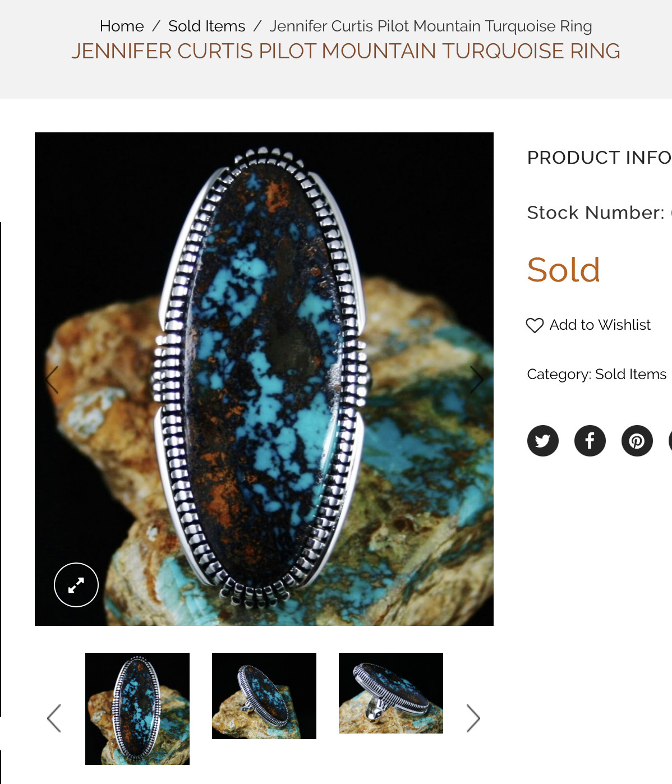Image resolution: width=672 pixels, height=784 pixels.
Task: Open Sold Items breadcrumb link
Action: [207, 26]
